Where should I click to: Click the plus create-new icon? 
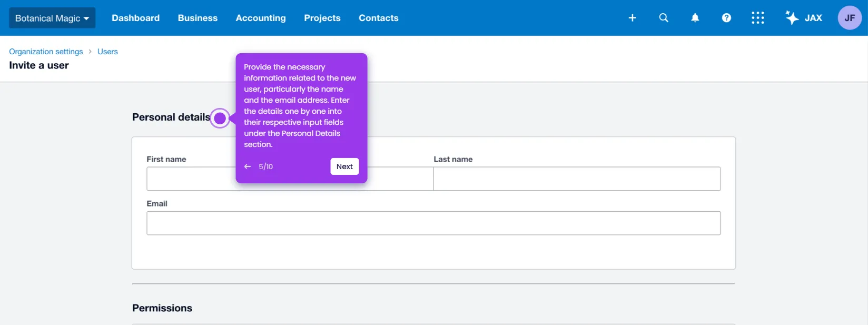[x=633, y=18]
